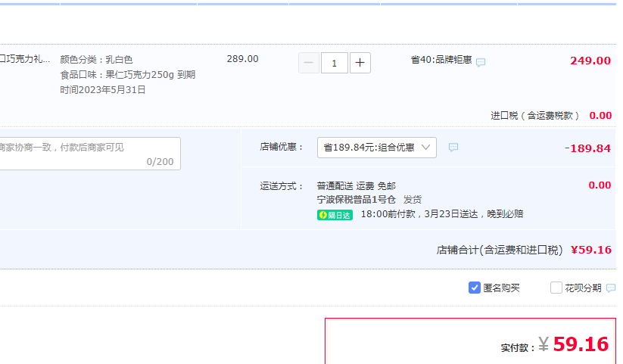The image size is (623, 364).
Task: Toggle 匿名购买 checkbox
Action: (475, 288)
